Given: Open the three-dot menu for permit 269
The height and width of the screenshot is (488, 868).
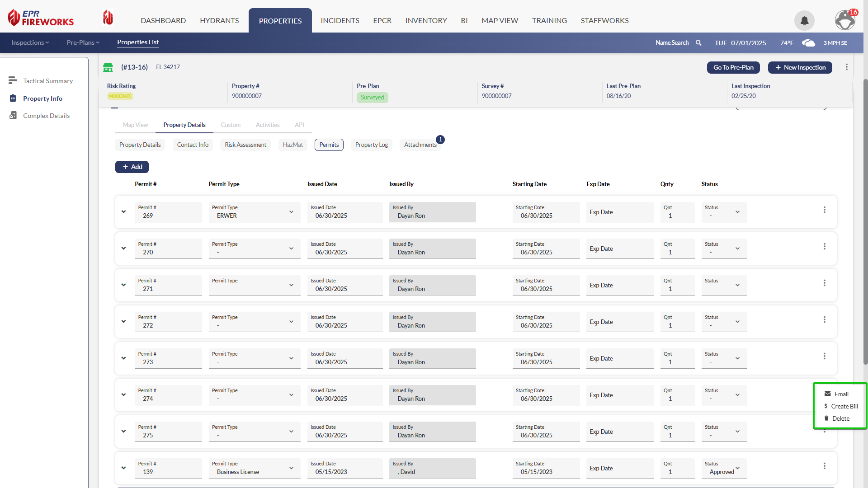Looking at the screenshot, I should click(x=824, y=210).
